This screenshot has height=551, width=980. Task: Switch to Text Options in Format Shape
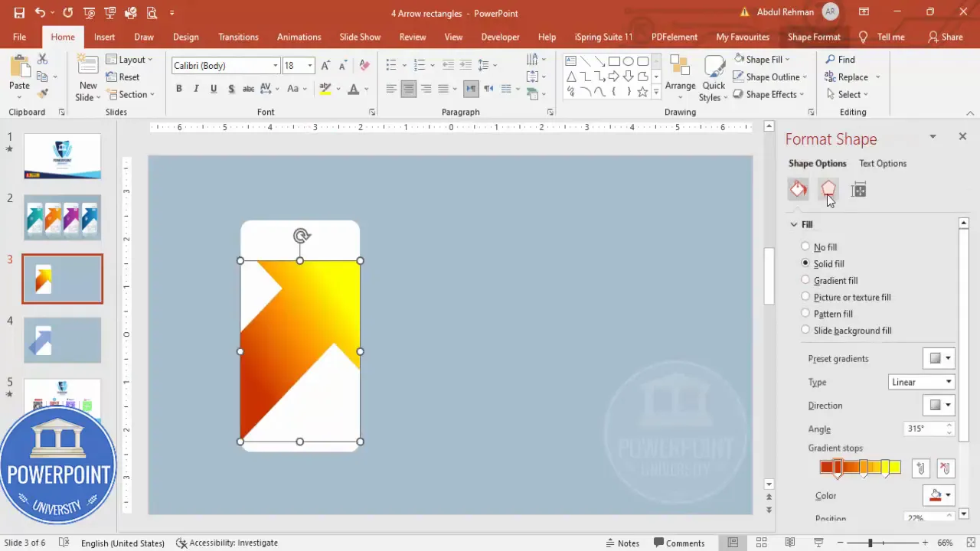pos(883,163)
